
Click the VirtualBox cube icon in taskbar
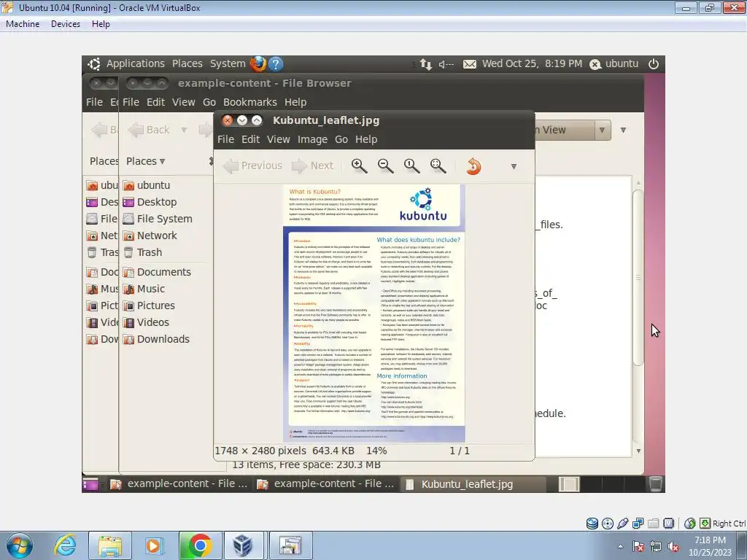pyautogui.click(x=244, y=545)
